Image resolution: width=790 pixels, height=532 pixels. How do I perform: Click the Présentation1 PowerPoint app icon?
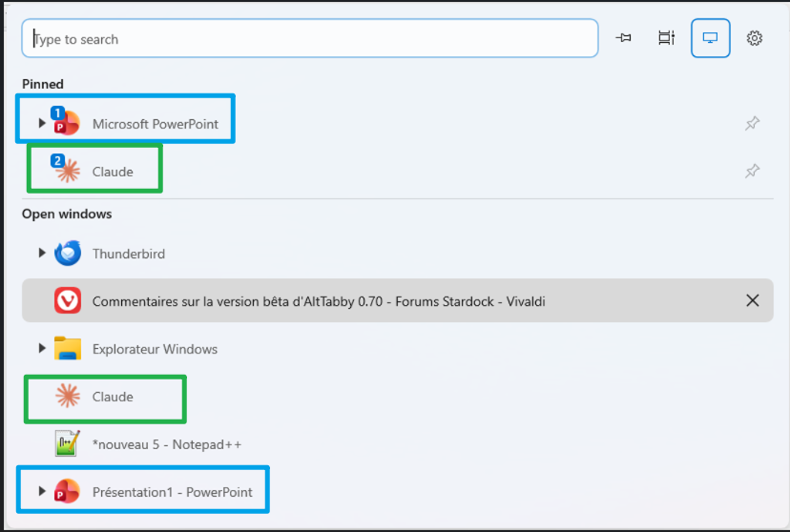[x=67, y=491]
